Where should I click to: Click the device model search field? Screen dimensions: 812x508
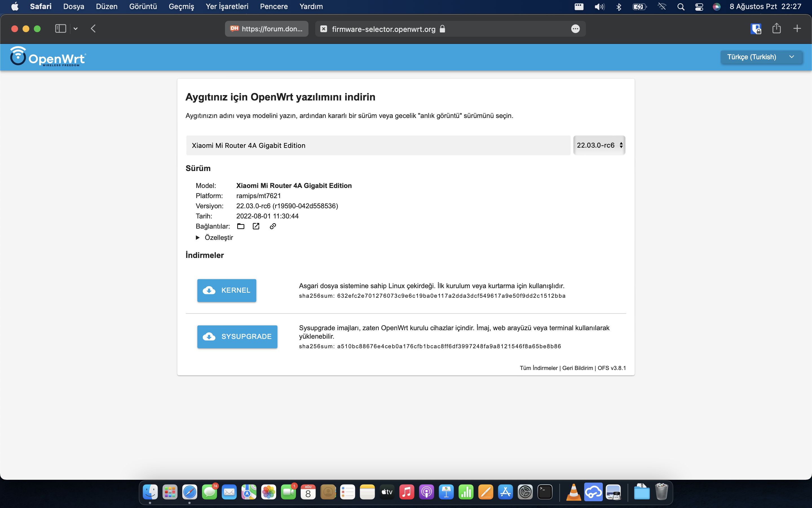pyautogui.click(x=378, y=145)
